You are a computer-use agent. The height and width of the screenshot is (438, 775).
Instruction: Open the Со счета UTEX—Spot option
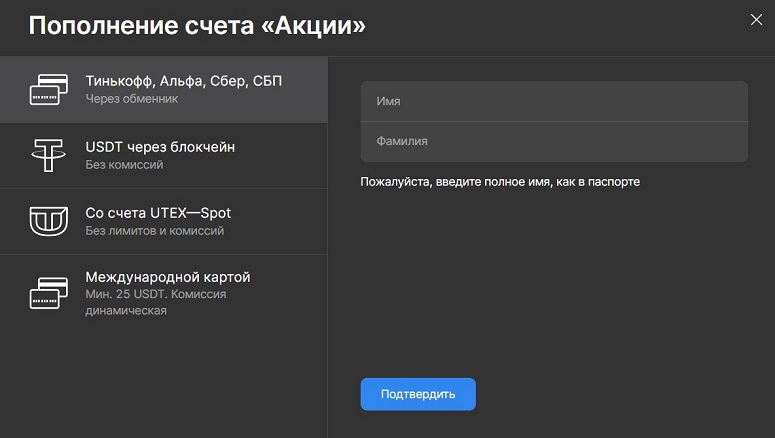pyautogui.click(x=164, y=221)
